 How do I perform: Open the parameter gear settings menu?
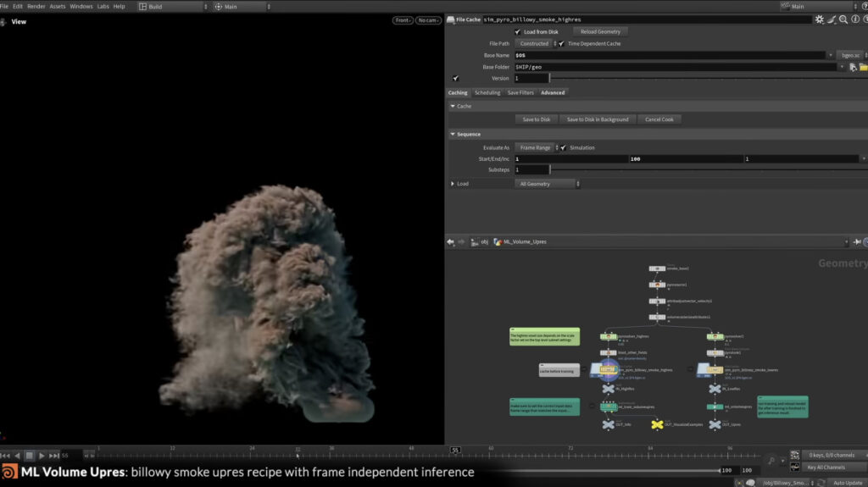pyautogui.click(x=819, y=19)
